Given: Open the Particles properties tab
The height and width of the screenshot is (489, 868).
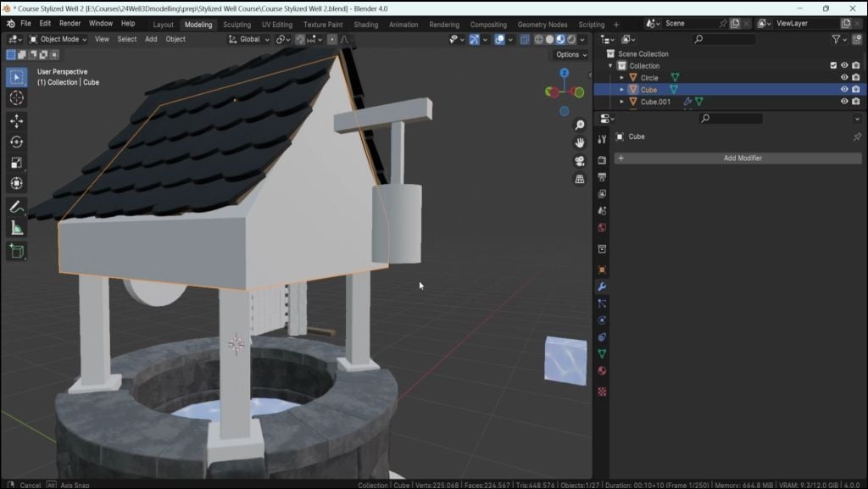Looking at the screenshot, I should (x=602, y=303).
